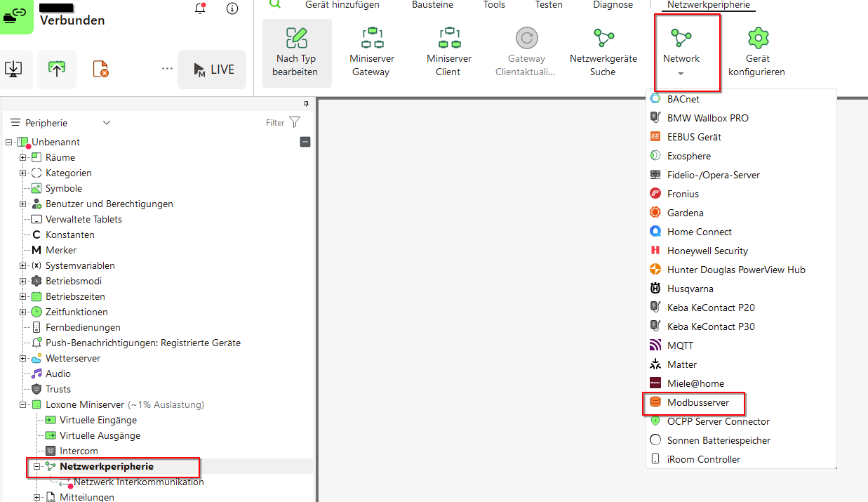Choose Fronius from the dropdown
Viewport: 868px width, 502px height.
[741, 194]
